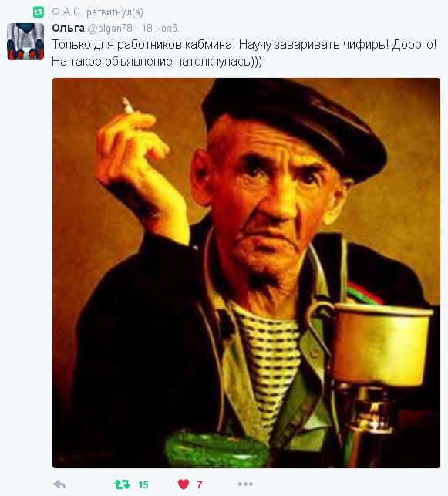Open the attached photo of man with cigarette
This screenshot has width=448, height=496.
pyautogui.click(x=246, y=272)
